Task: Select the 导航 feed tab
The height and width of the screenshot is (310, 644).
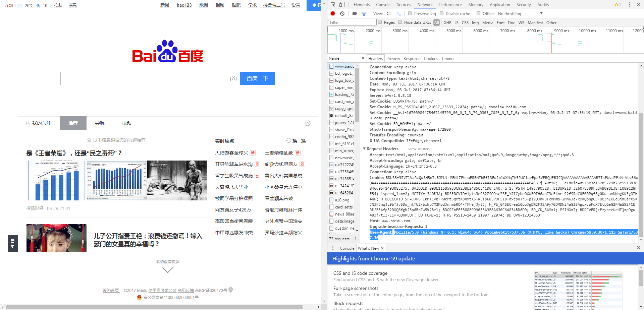Action: [x=100, y=123]
